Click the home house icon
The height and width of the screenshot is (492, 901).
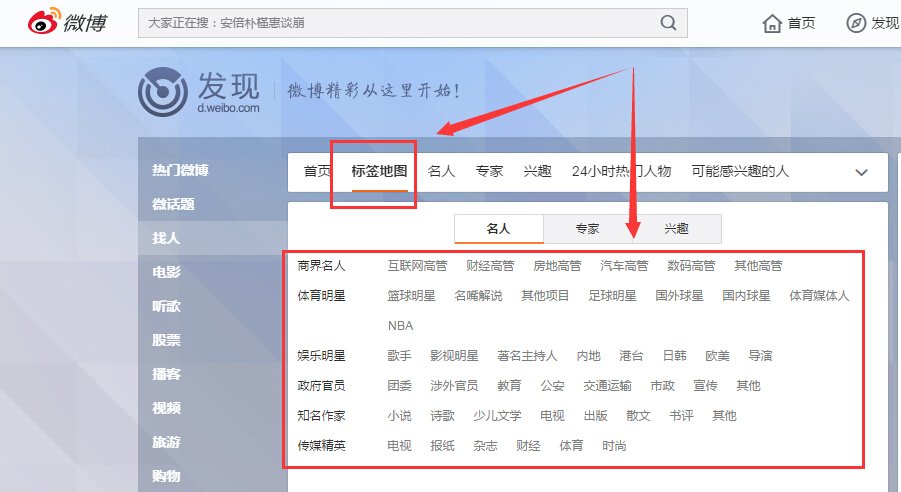click(x=772, y=23)
